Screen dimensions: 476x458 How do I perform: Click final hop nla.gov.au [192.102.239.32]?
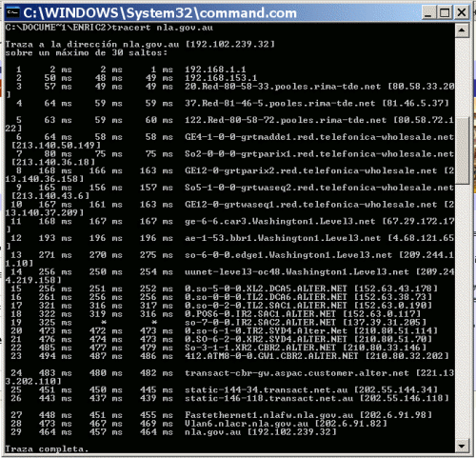(261, 432)
